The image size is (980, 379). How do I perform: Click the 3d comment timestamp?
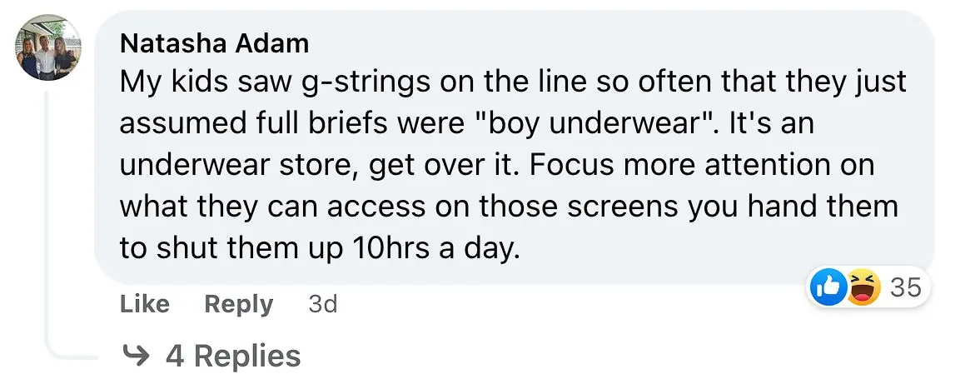[322, 305]
